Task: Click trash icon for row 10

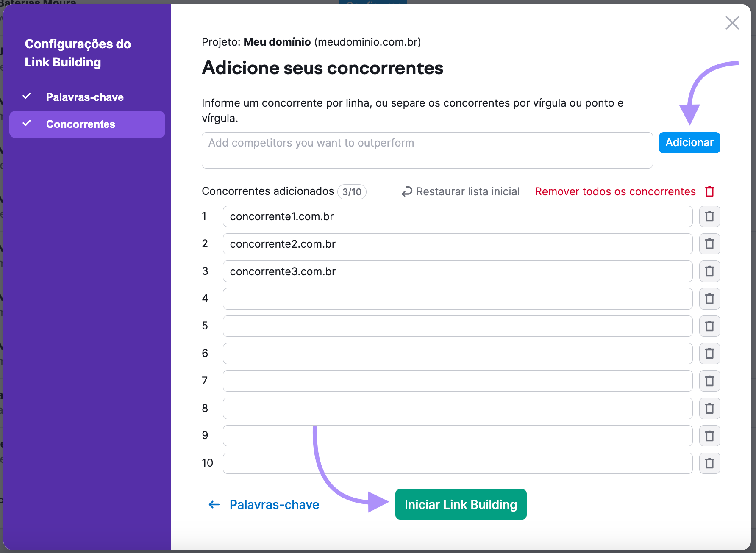Action: point(709,463)
